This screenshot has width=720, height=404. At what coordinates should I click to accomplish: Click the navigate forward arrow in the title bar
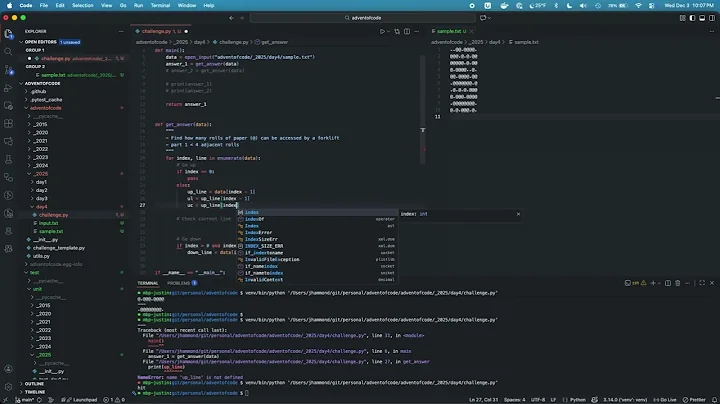click(x=242, y=18)
